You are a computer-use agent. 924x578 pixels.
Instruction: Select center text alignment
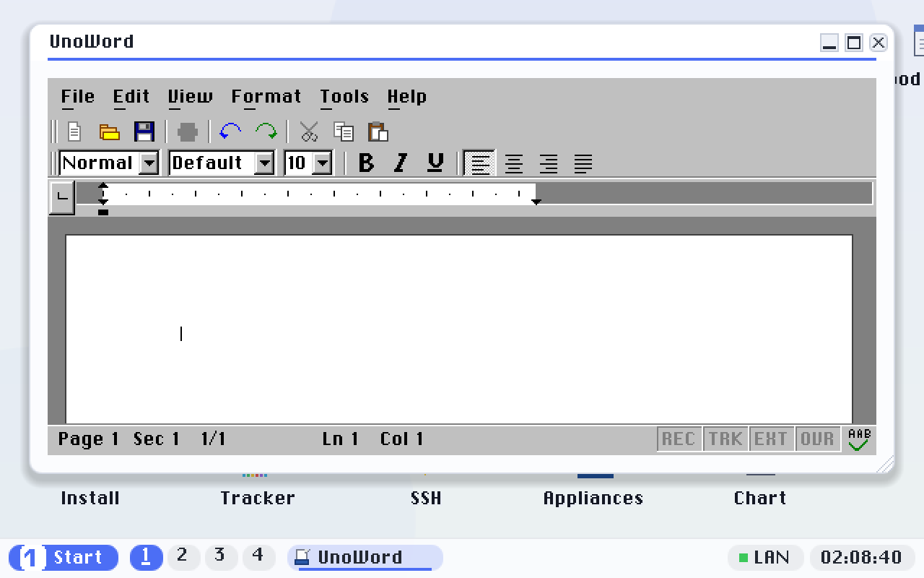pos(514,164)
